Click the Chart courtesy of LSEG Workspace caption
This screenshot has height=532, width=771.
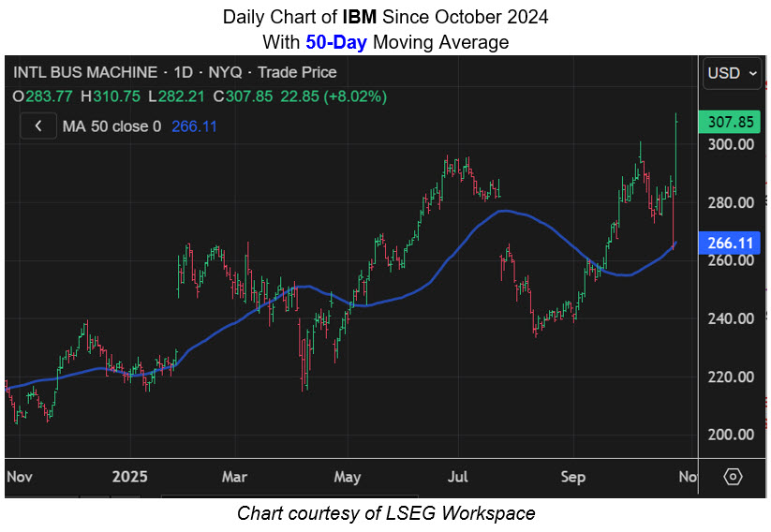pos(385,513)
